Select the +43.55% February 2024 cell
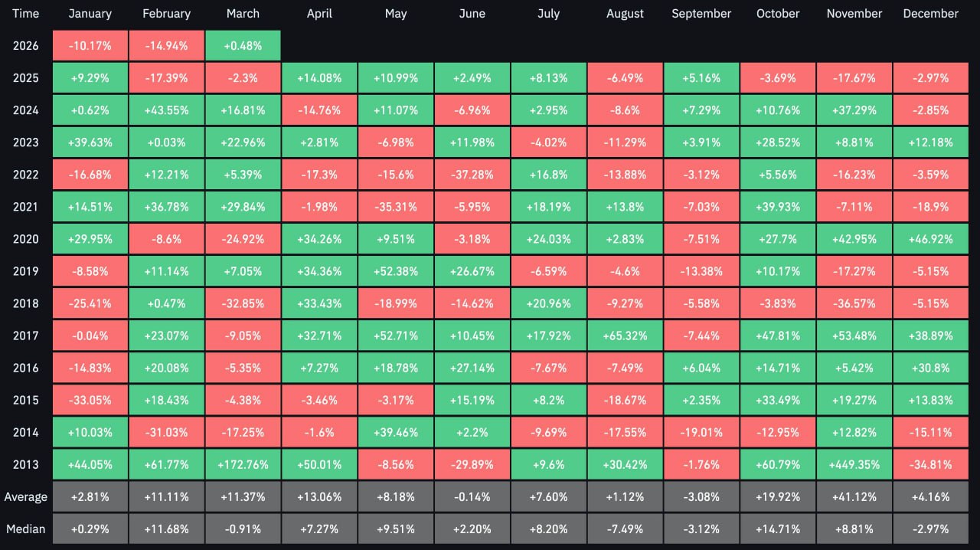 tap(167, 110)
